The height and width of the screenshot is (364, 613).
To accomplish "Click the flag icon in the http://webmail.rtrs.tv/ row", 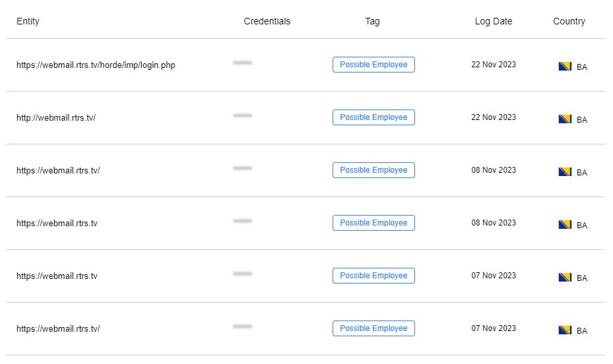I will (565, 119).
